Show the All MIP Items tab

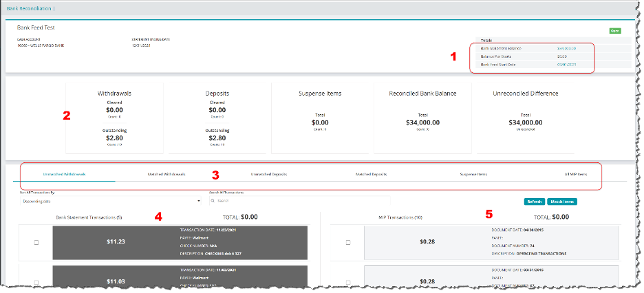pyautogui.click(x=575, y=175)
